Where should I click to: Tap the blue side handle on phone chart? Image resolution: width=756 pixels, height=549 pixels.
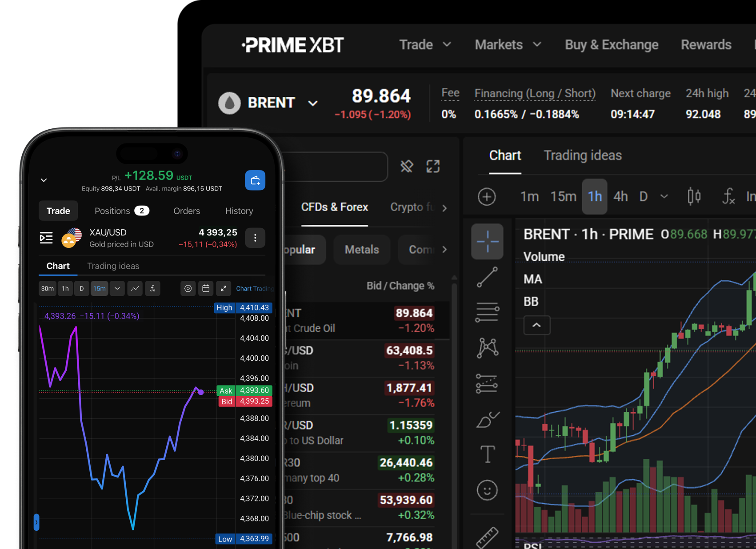pos(36,522)
